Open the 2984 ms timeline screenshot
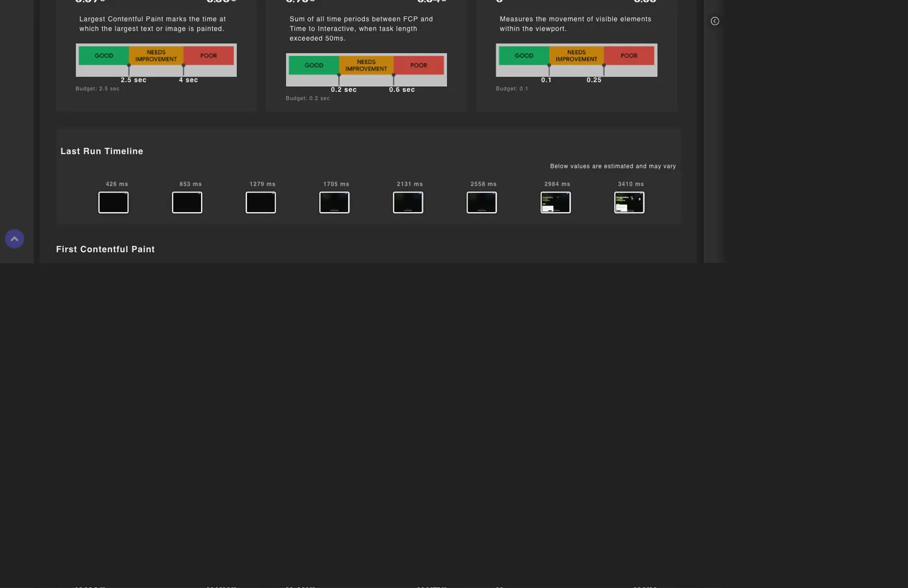Screen dimensions: 908x588 pyautogui.click(x=555, y=202)
